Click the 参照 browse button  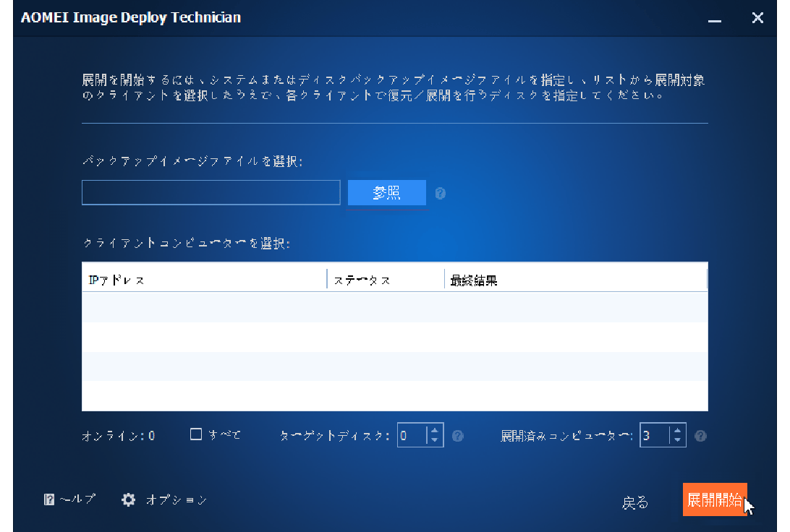(387, 193)
